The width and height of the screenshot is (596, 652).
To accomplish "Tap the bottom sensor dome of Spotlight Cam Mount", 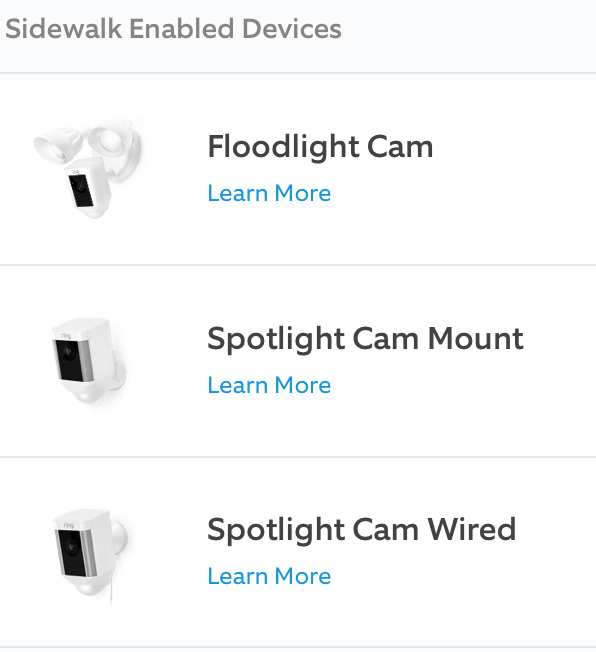I will coord(87,395).
